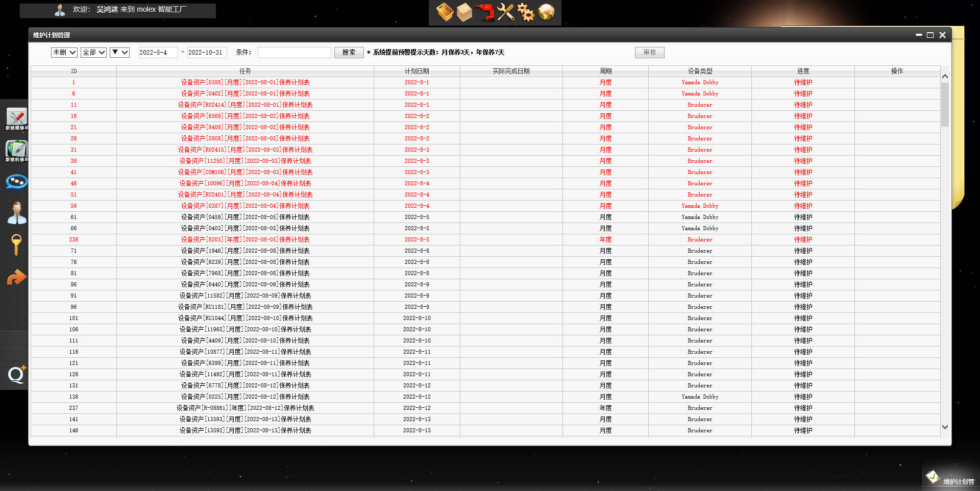The width and height of the screenshot is (980, 491).
Task: Open the 新建模修单 sidebar icon
Action: 17,119
